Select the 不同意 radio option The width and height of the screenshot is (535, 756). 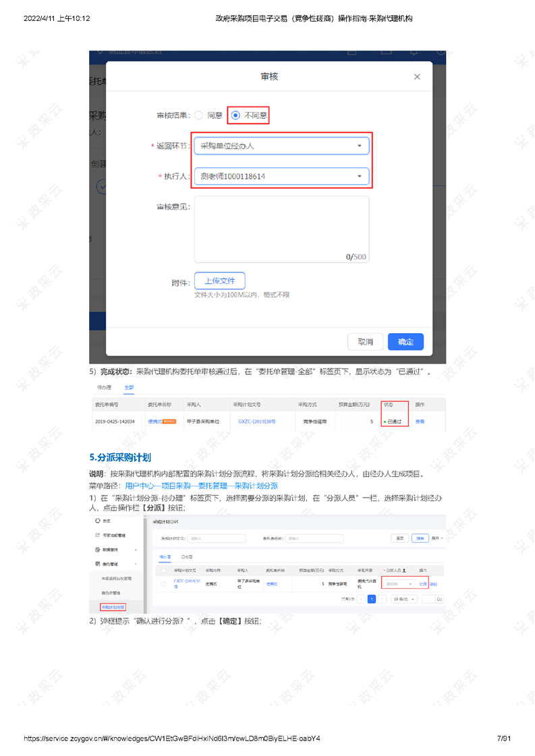(235, 115)
